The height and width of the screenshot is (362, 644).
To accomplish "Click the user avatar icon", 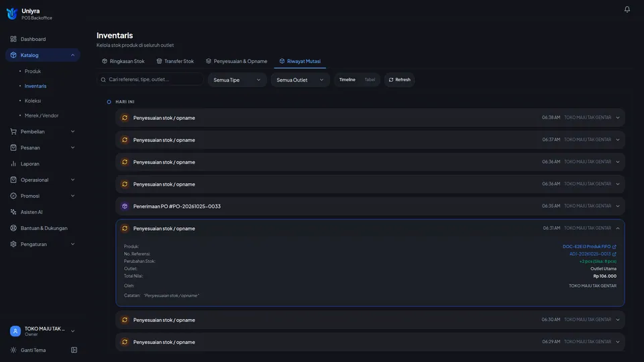I will (x=15, y=330).
